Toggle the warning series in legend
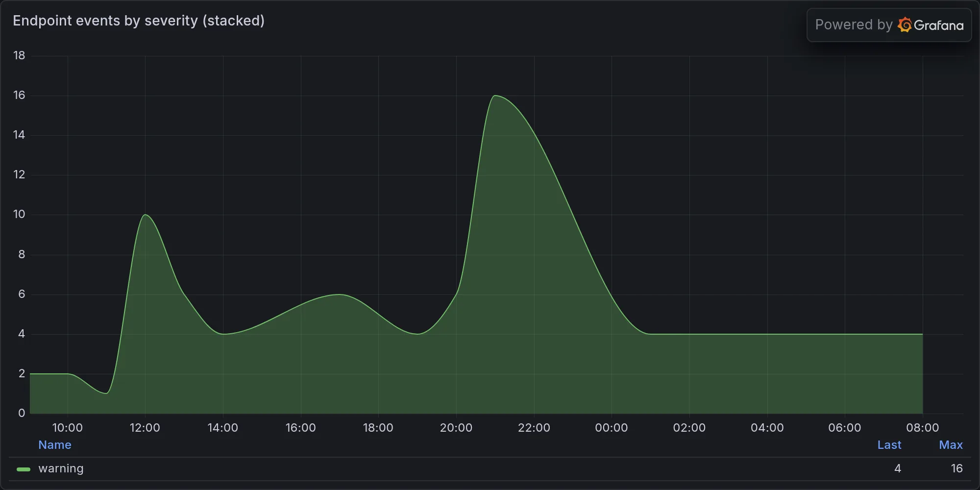 tap(61, 468)
